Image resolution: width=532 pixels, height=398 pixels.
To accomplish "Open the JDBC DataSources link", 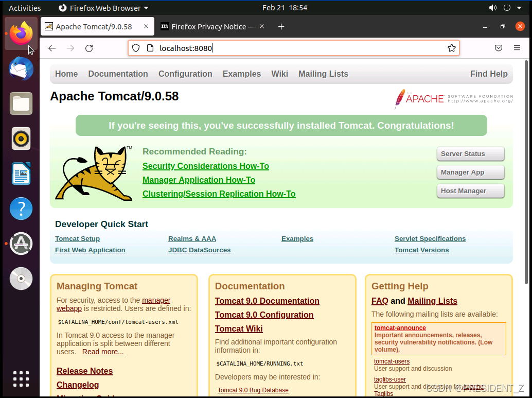I will click(200, 250).
